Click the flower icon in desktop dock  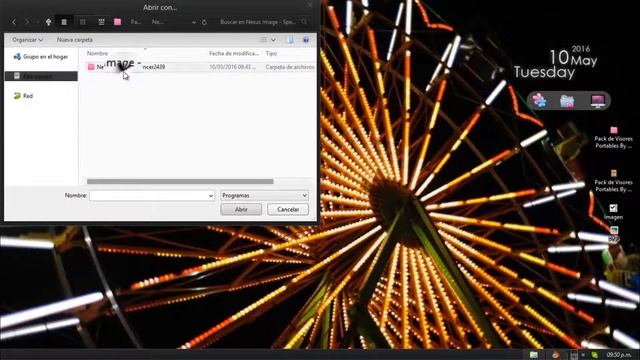pyautogui.click(x=540, y=100)
